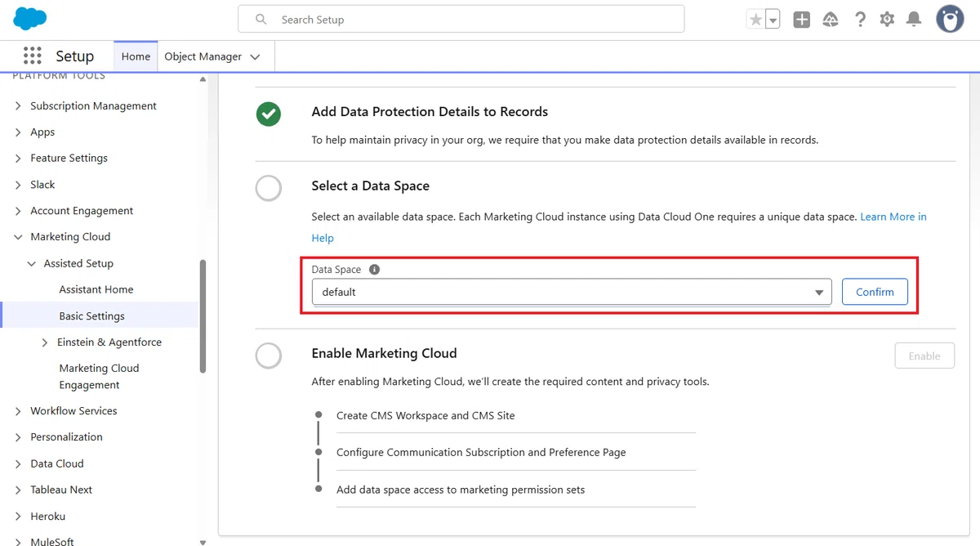Switch to the Home tab

pos(136,56)
